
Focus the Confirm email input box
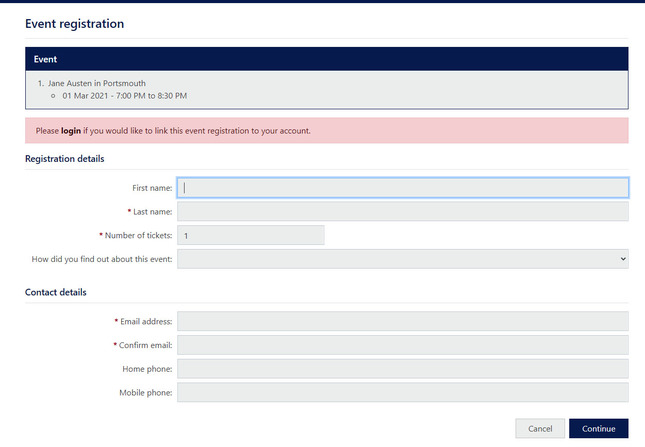coord(402,345)
